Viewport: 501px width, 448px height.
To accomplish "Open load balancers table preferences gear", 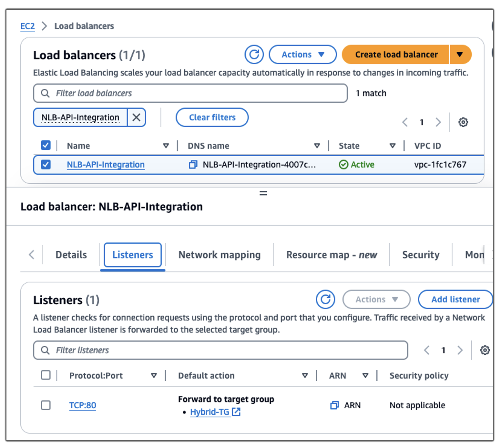I will coord(463,122).
